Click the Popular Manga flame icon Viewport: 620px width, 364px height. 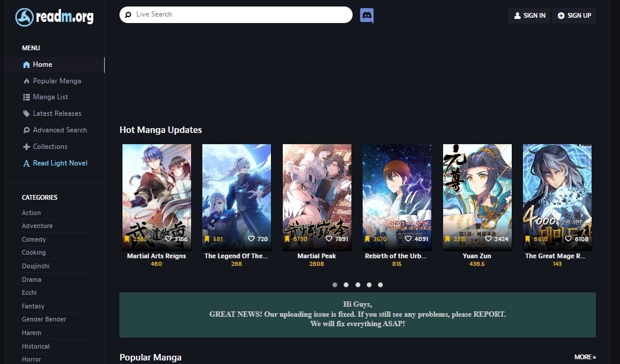point(27,81)
